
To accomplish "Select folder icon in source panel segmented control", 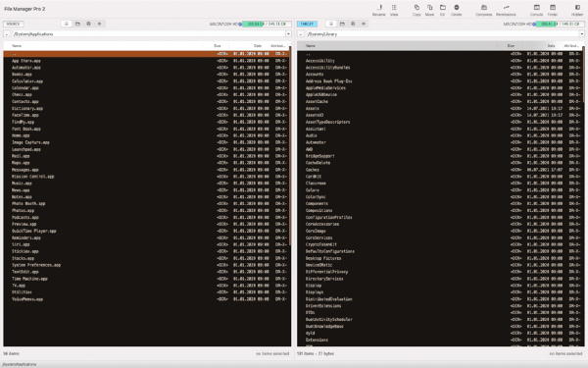I will [77, 24].
